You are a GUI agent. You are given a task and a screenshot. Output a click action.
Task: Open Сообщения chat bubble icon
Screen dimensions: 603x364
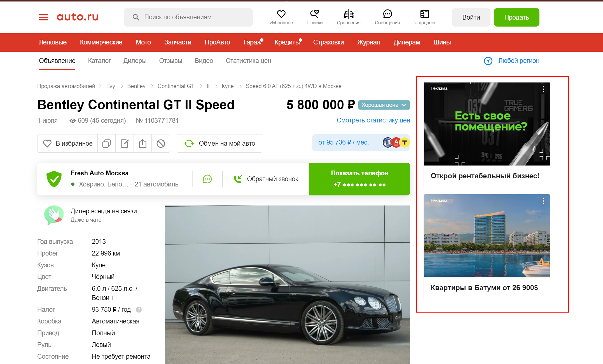387,14
